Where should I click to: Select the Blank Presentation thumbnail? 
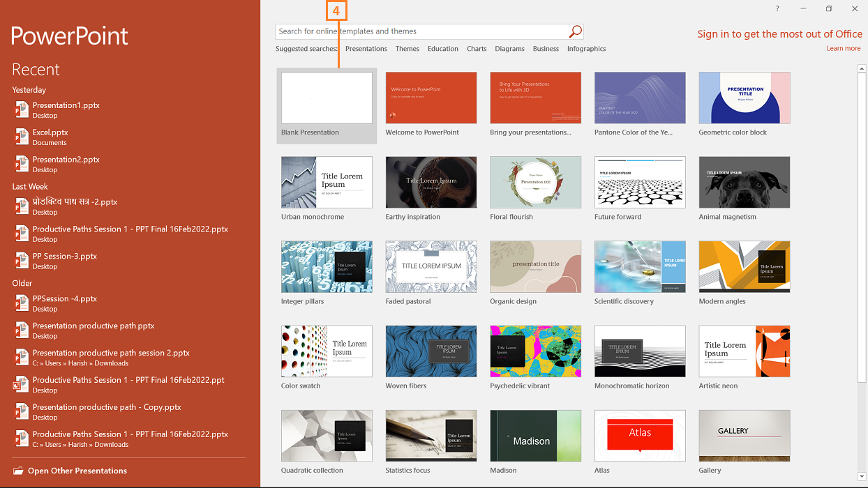(x=327, y=98)
